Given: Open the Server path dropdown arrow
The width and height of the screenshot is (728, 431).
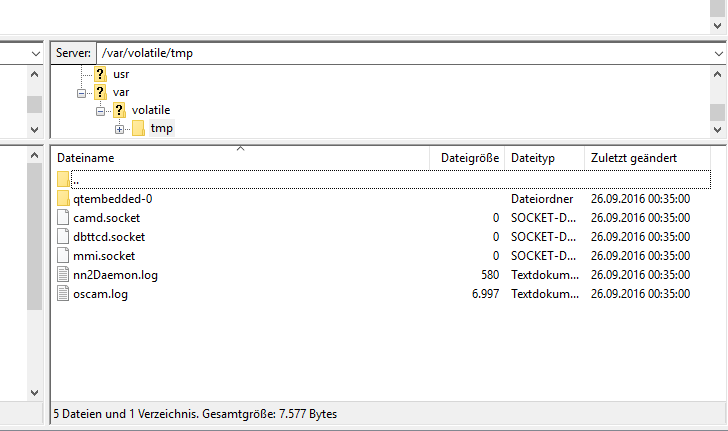Looking at the screenshot, I should [717, 53].
